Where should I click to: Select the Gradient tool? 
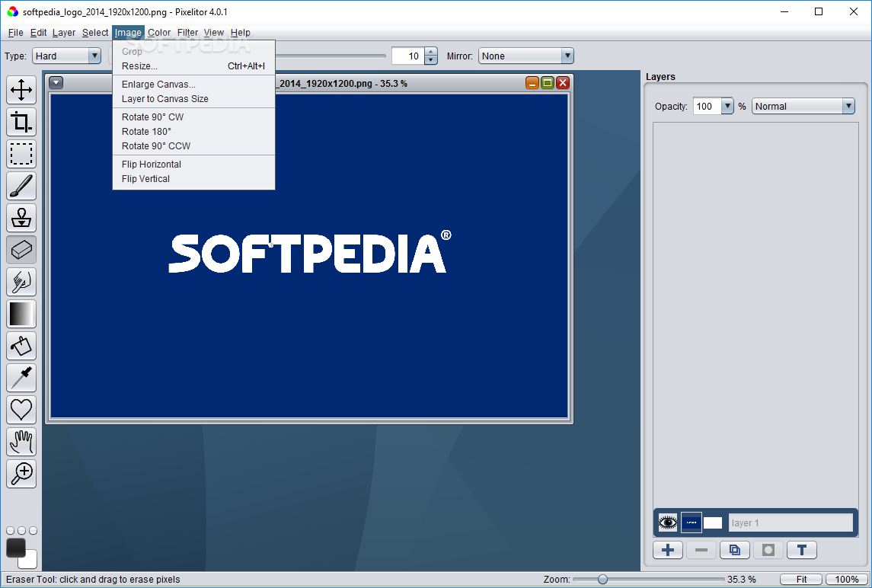21,314
